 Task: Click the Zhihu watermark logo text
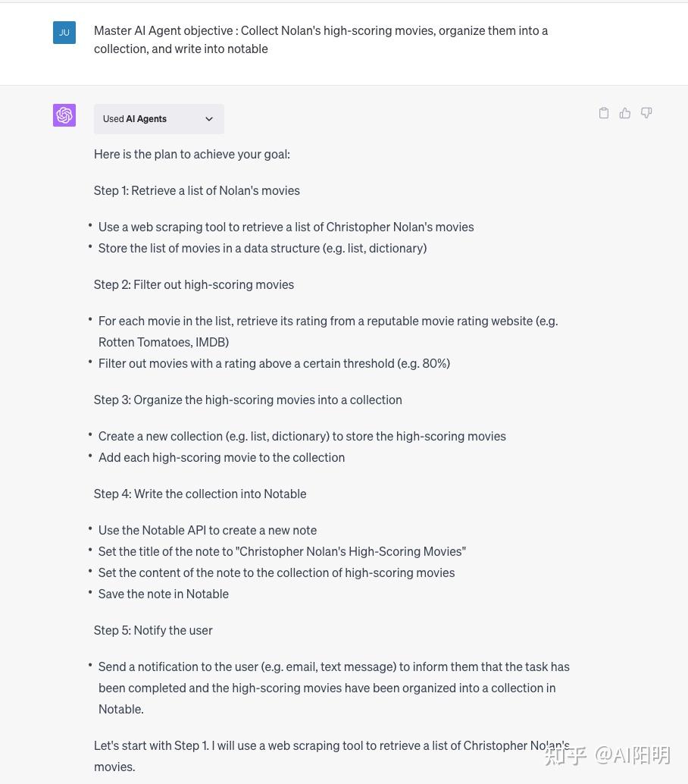click(565, 755)
